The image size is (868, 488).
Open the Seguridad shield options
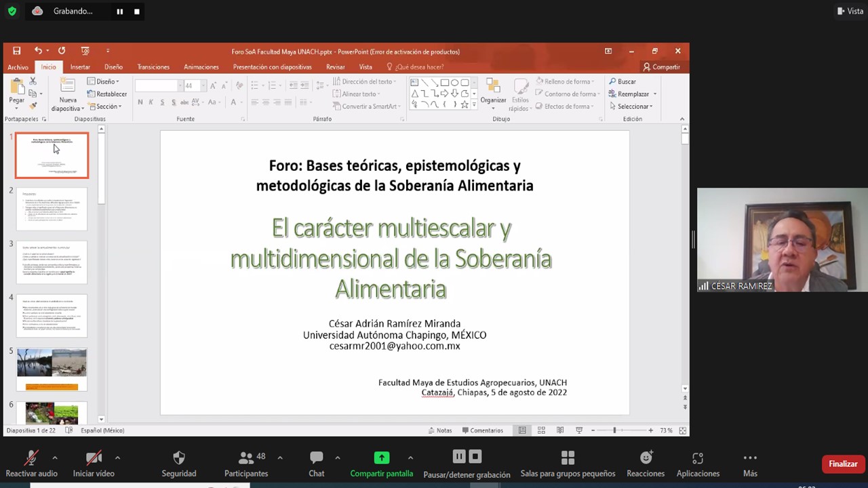click(x=179, y=464)
